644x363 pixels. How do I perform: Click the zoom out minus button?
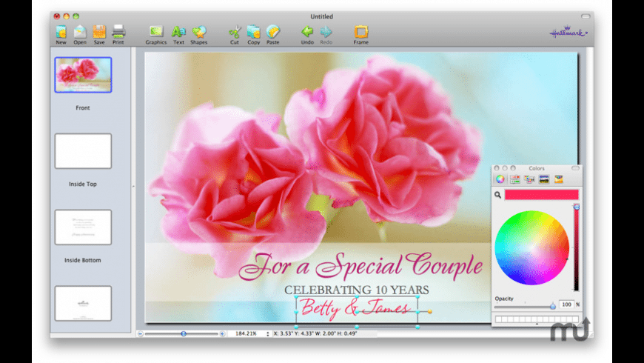pos(141,334)
